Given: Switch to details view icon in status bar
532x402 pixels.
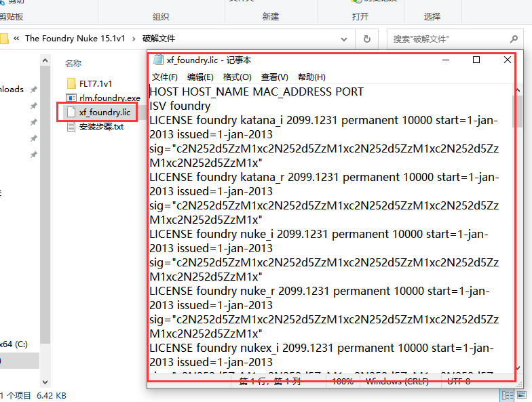Looking at the screenshot, I should click(x=508, y=396).
